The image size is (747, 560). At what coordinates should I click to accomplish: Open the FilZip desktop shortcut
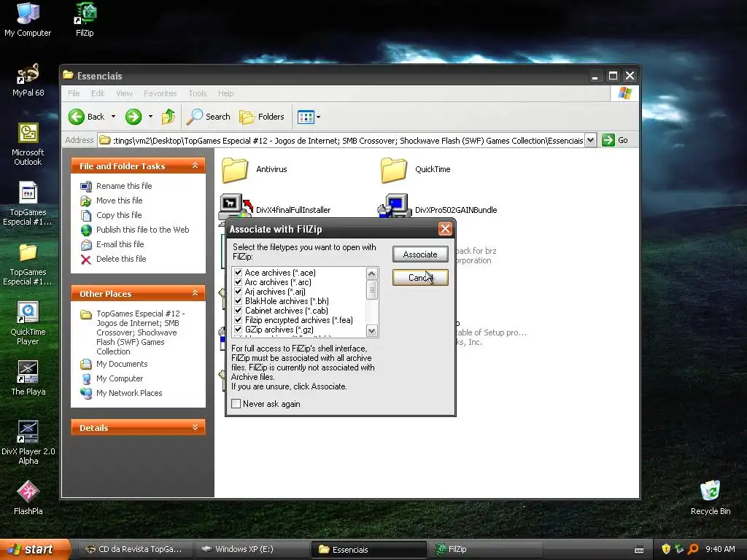(x=85, y=19)
